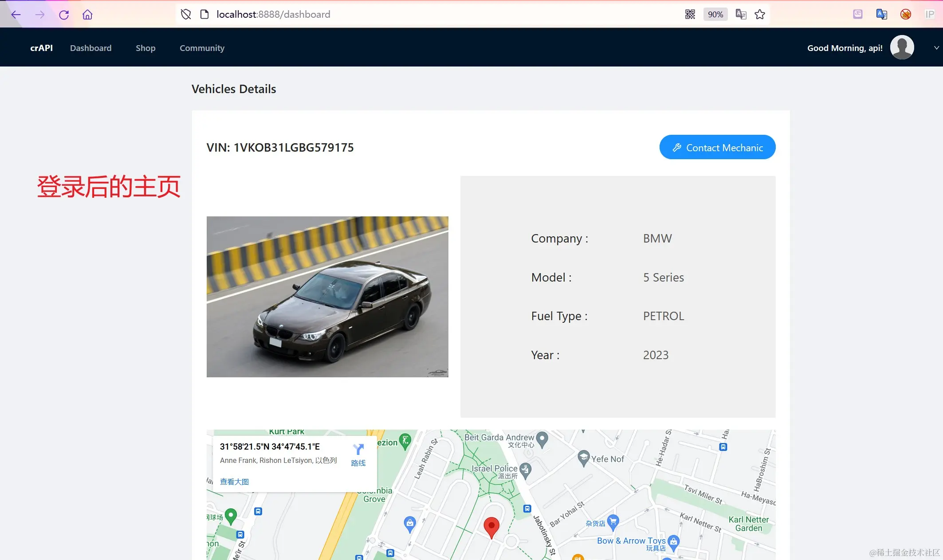Screen dimensions: 943x560
Task: Click the translate page icon in address bar
Action: tap(741, 15)
